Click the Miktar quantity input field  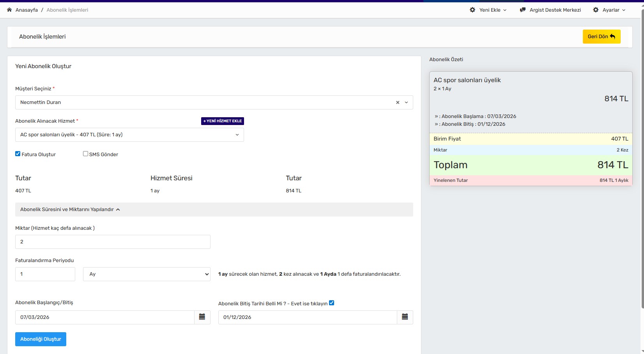[x=113, y=242]
